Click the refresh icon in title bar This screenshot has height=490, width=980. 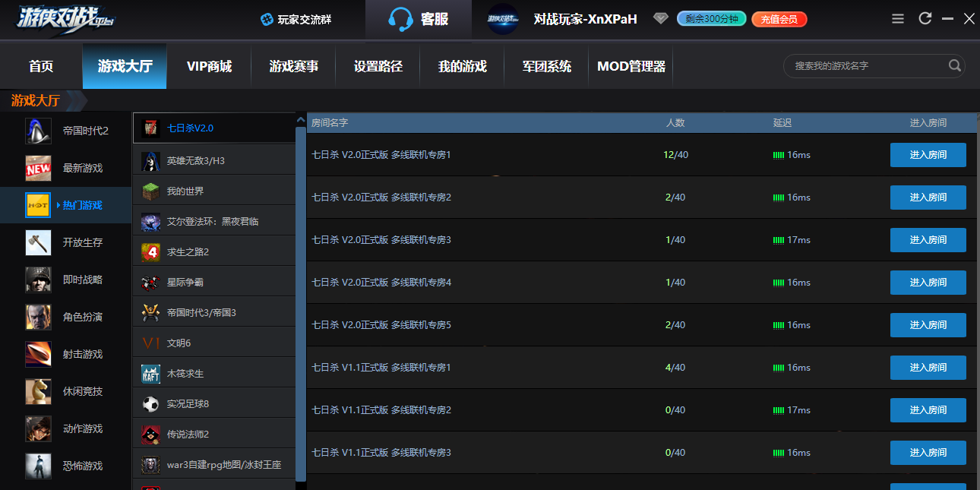click(925, 18)
